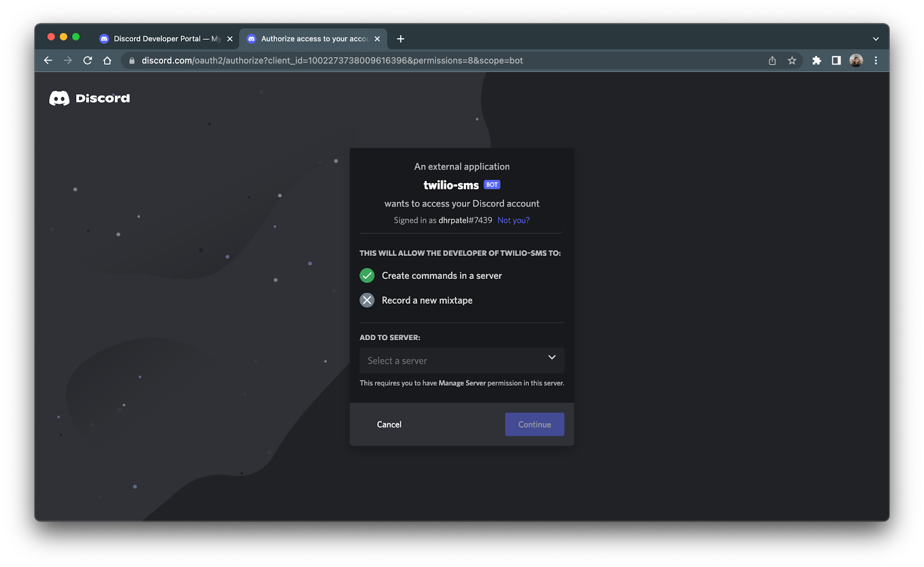
Task: Select the Authorize access to your account tab
Action: click(314, 39)
